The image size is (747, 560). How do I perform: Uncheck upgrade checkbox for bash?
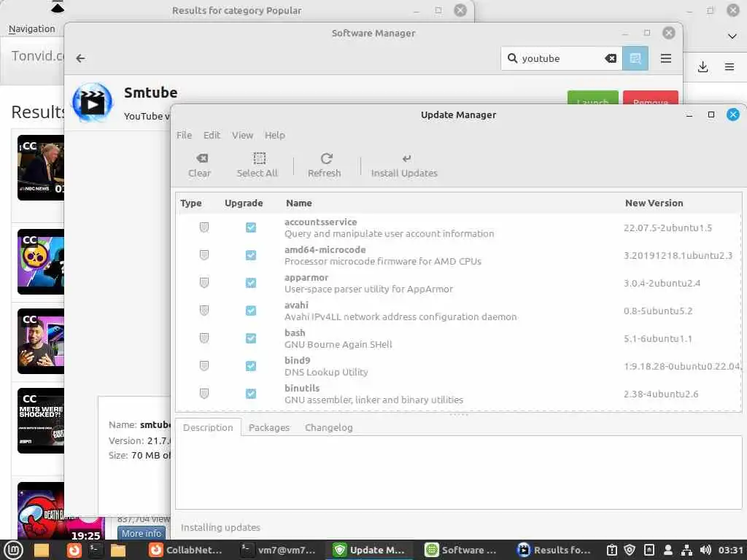pyautogui.click(x=251, y=338)
